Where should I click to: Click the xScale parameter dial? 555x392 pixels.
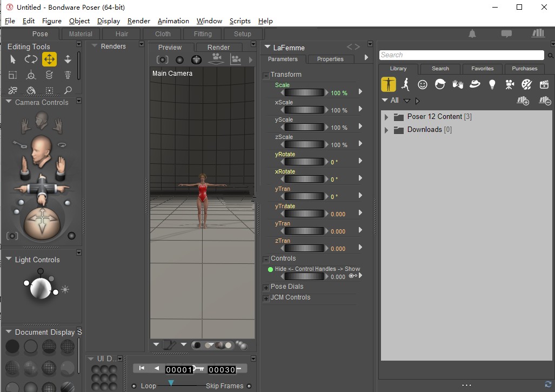[304, 110]
